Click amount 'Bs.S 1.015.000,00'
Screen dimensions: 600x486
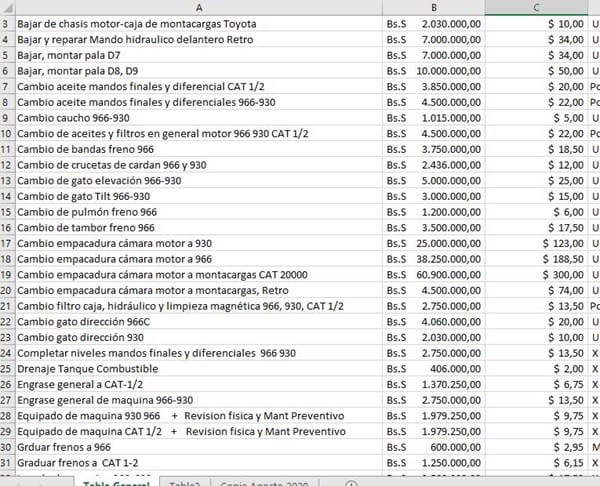pos(434,118)
